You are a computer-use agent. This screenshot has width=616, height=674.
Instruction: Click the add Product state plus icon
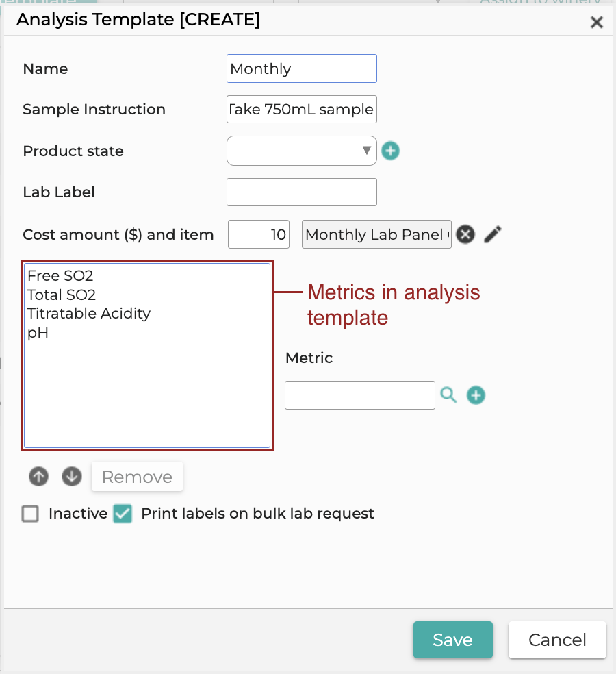(390, 151)
